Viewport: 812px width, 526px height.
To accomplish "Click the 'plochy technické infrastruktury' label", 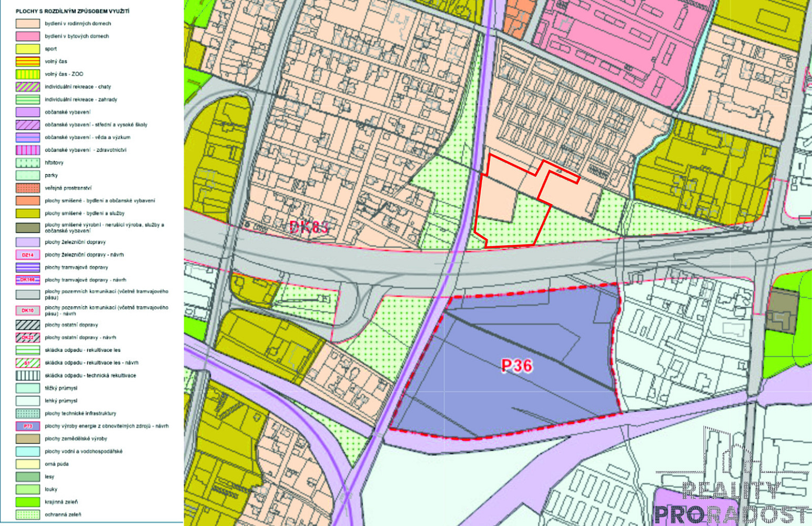I will coord(80,413).
